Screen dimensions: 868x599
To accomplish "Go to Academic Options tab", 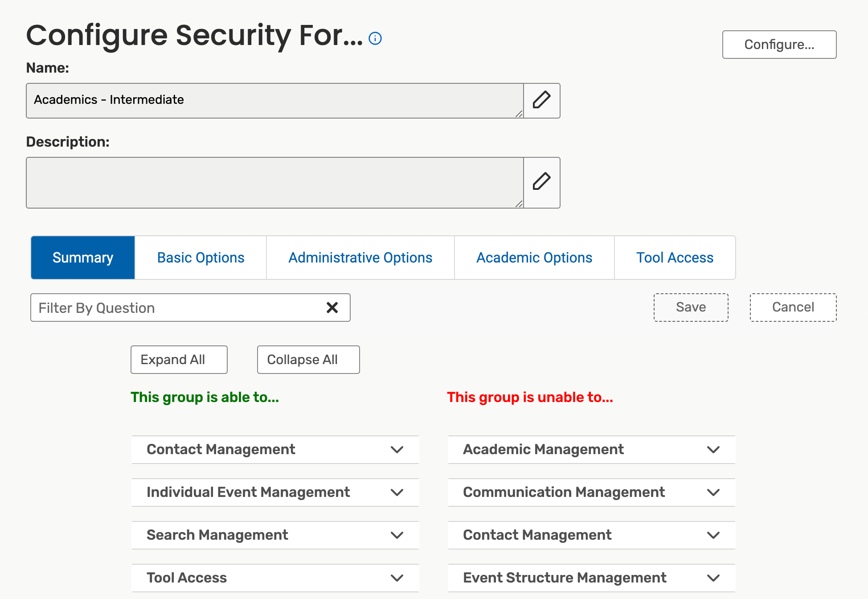I will [x=534, y=258].
